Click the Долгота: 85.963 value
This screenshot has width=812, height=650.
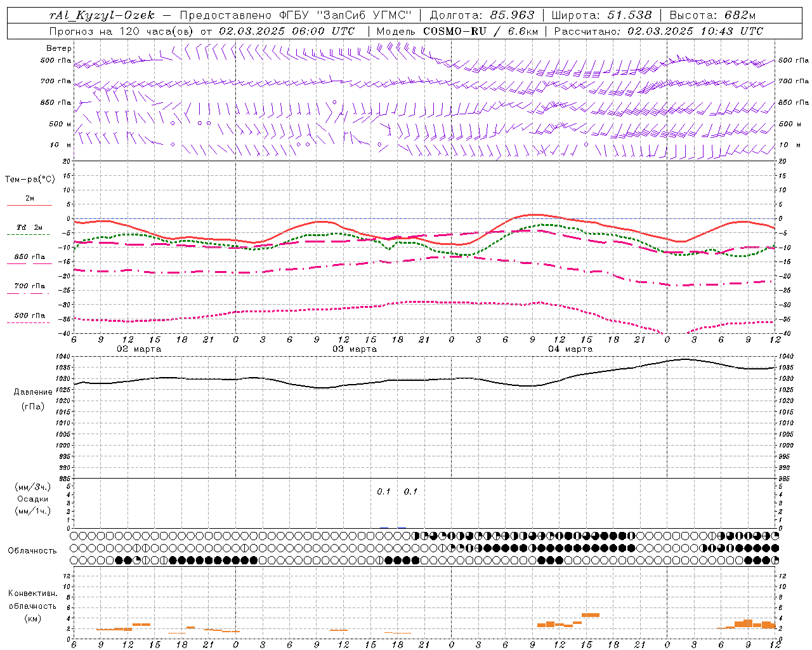(x=482, y=15)
